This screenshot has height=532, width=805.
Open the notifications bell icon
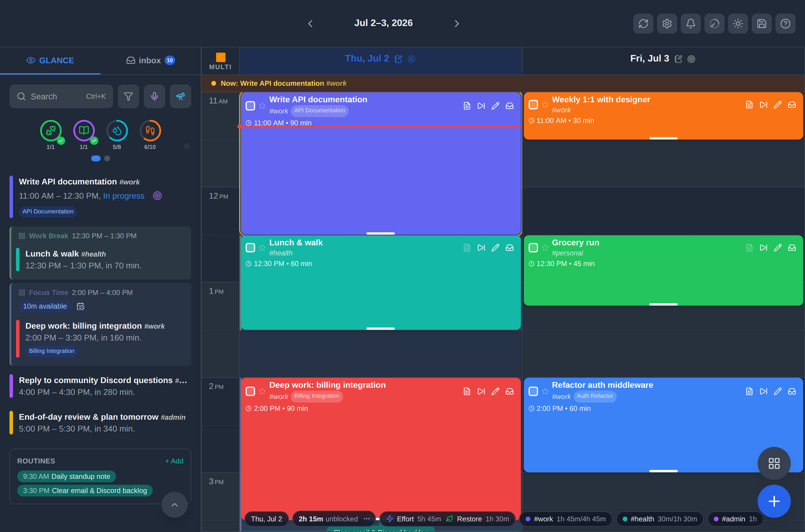pyautogui.click(x=691, y=23)
